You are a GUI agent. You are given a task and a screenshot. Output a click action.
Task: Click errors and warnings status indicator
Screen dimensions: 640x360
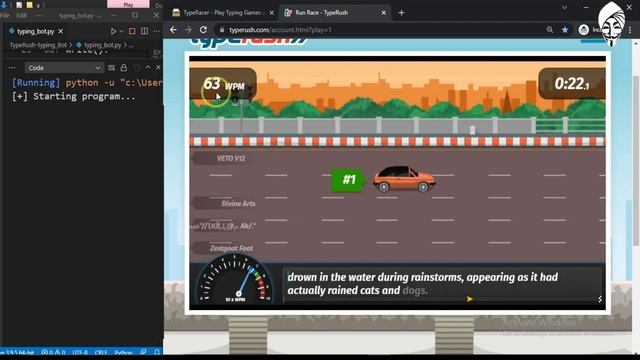[53, 352]
